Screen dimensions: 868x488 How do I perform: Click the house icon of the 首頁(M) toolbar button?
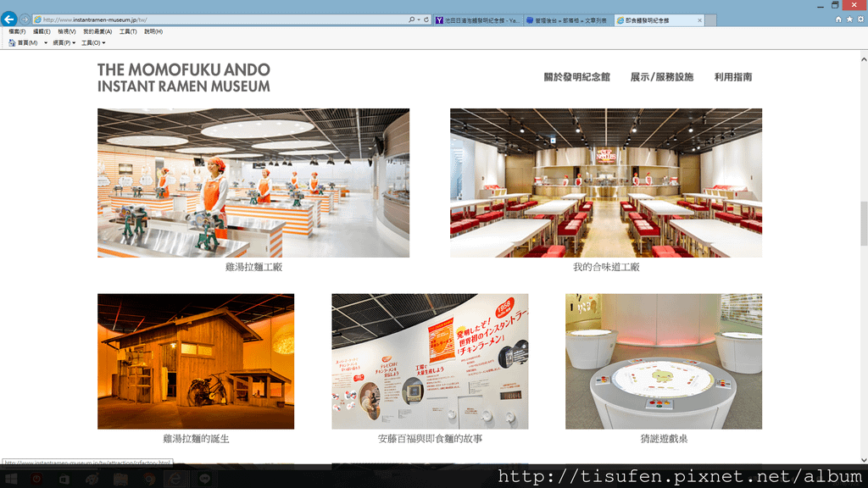[12, 42]
